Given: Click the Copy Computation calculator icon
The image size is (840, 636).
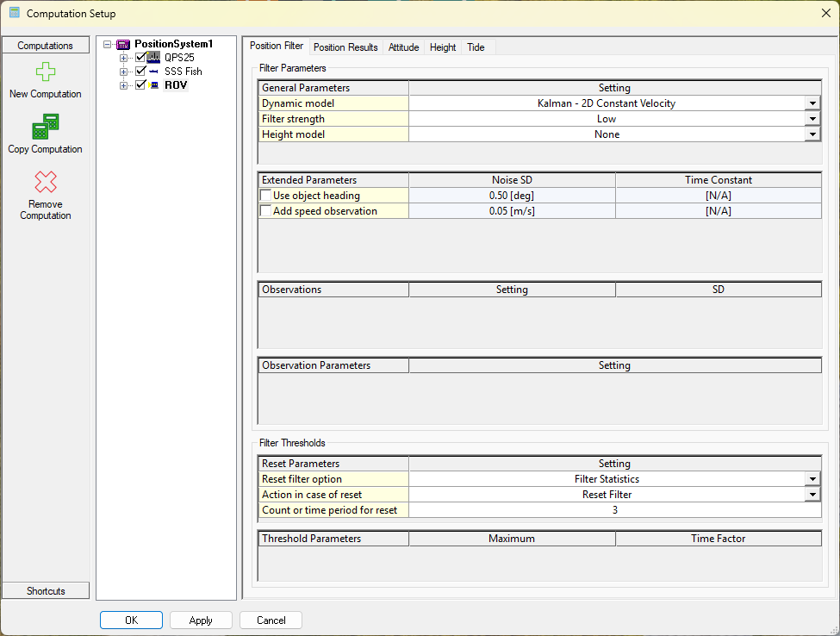Looking at the screenshot, I should (46, 127).
